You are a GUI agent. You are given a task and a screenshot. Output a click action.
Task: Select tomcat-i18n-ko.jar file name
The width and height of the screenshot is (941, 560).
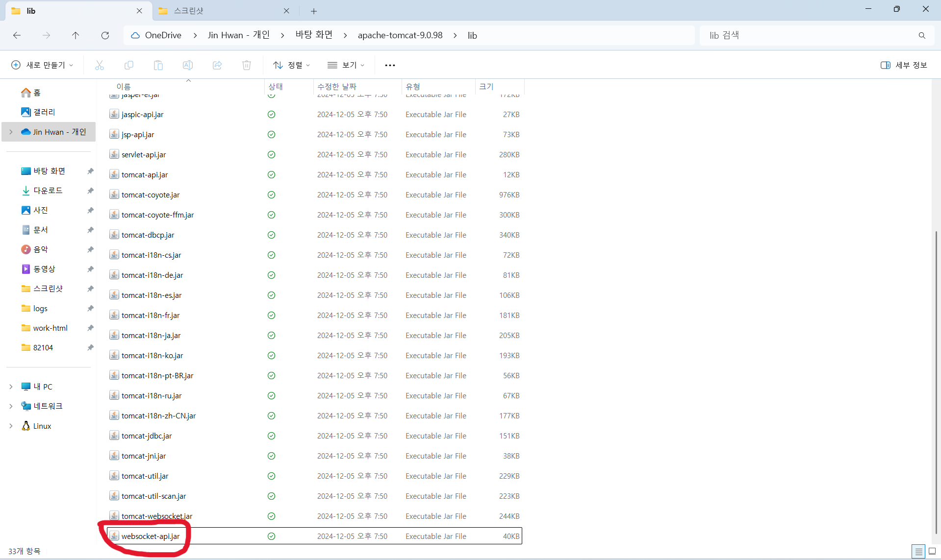pos(152,355)
